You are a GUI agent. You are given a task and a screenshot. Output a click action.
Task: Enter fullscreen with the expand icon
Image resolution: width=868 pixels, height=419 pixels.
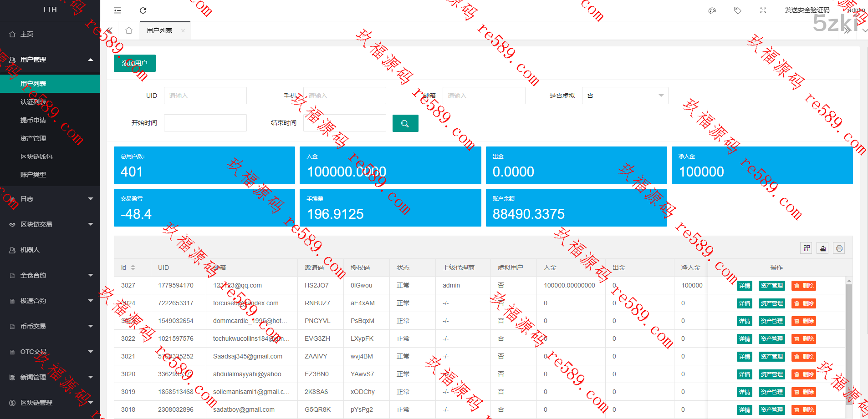(x=763, y=10)
